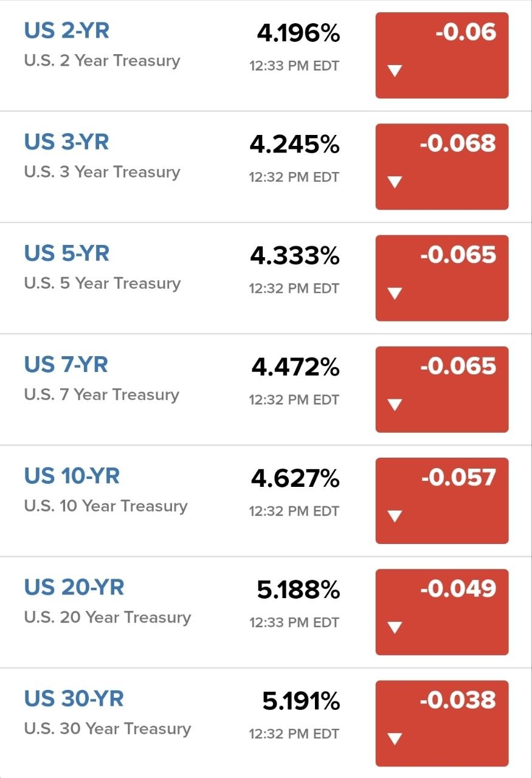Click the down arrow in the US 2-YR change box
The image size is (532, 778).
[x=395, y=71]
